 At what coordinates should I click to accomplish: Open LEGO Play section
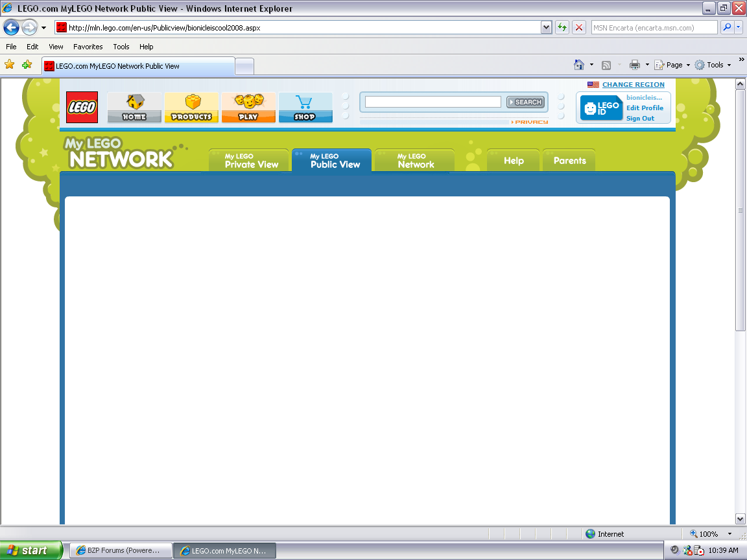pos(248,108)
